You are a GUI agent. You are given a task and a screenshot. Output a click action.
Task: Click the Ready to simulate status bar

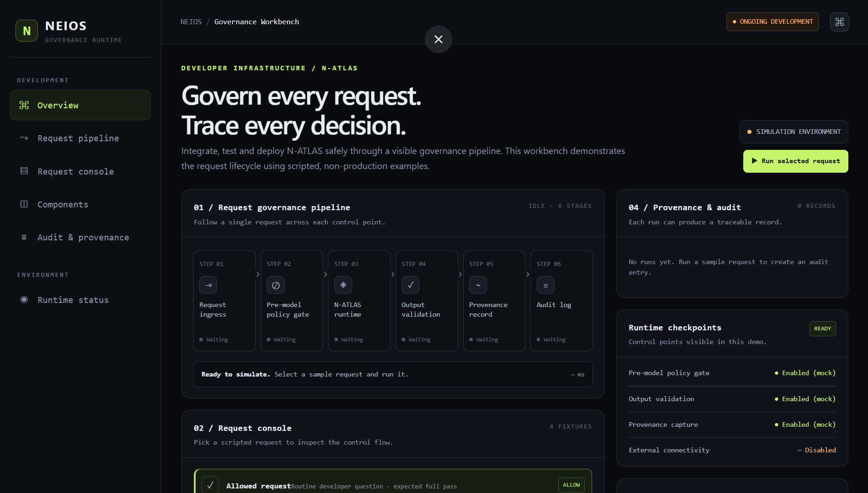pyautogui.click(x=393, y=375)
